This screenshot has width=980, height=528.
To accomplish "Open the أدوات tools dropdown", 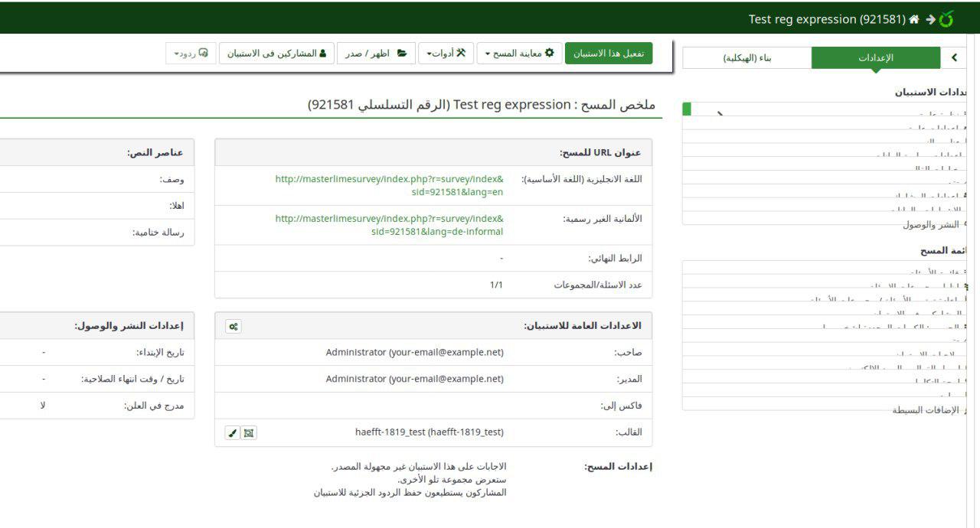I will coord(446,54).
